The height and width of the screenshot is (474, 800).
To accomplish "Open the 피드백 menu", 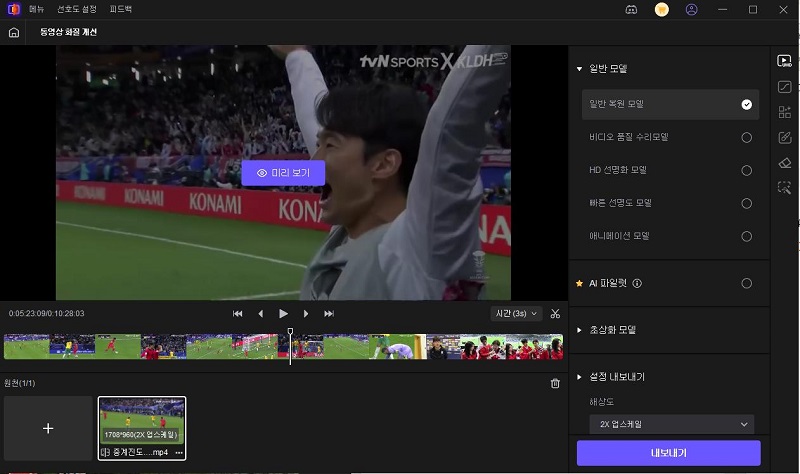I will click(120, 9).
